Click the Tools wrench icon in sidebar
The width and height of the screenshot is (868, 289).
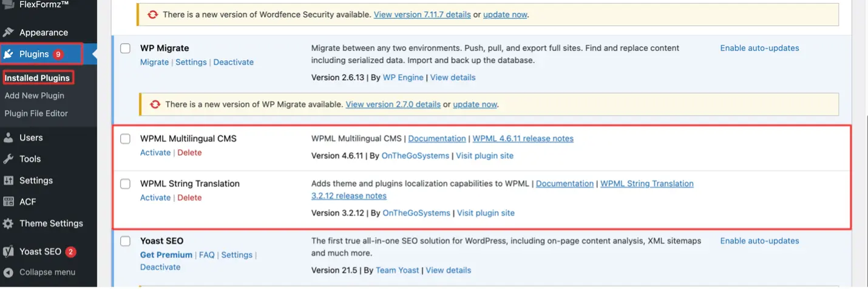click(x=8, y=159)
